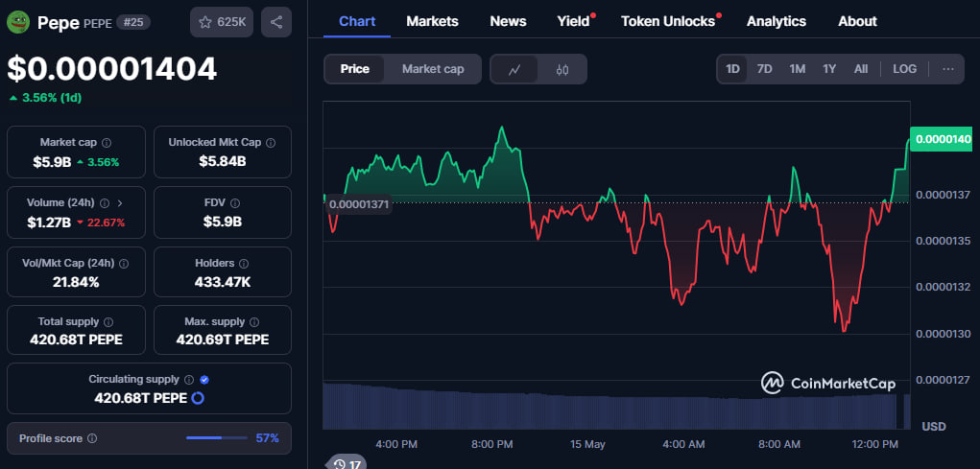This screenshot has height=469, width=980.
Task: Open the chart's three-dot more options
Action: tap(948, 69)
